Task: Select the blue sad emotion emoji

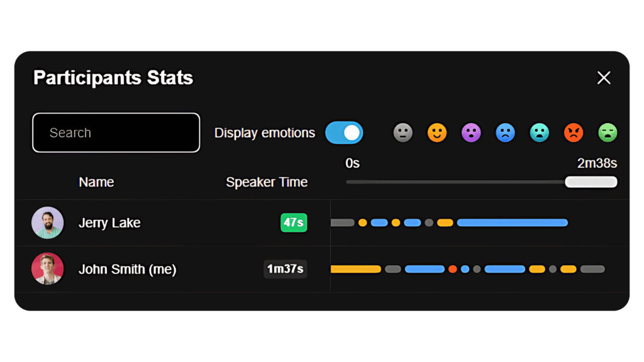Action: [x=505, y=133]
